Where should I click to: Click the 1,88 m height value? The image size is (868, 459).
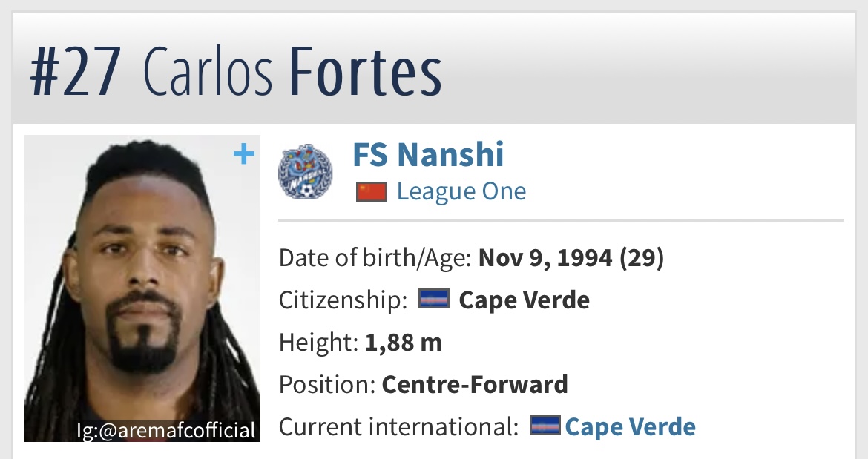click(403, 343)
